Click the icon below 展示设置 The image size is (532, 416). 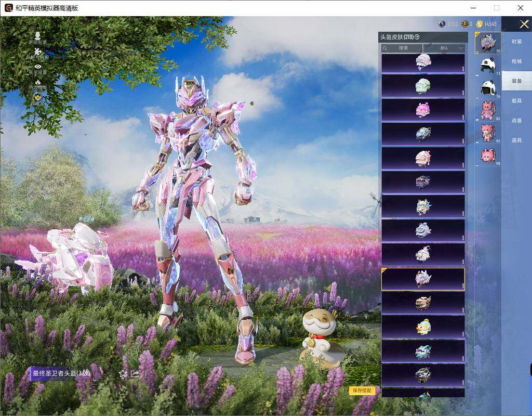click(37, 82)
